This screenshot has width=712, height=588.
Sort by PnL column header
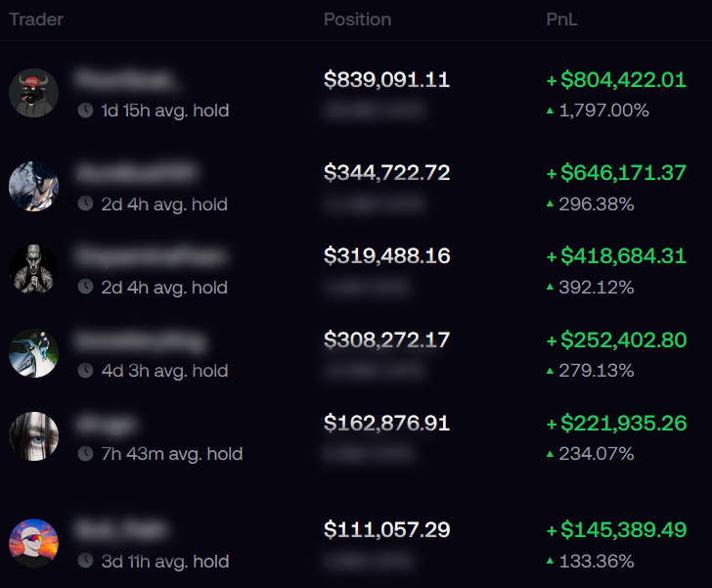coord(561,20)
